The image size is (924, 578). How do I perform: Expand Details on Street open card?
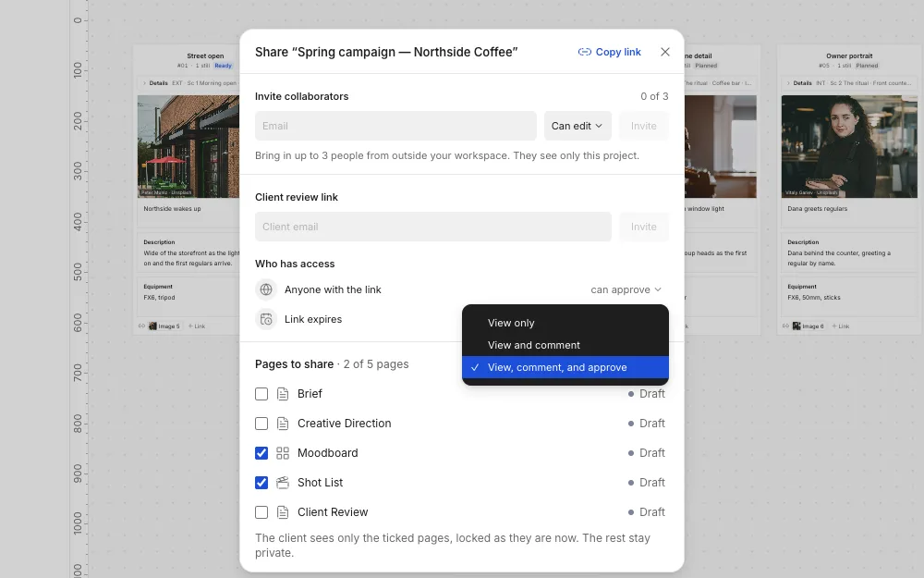click(154, 83)
